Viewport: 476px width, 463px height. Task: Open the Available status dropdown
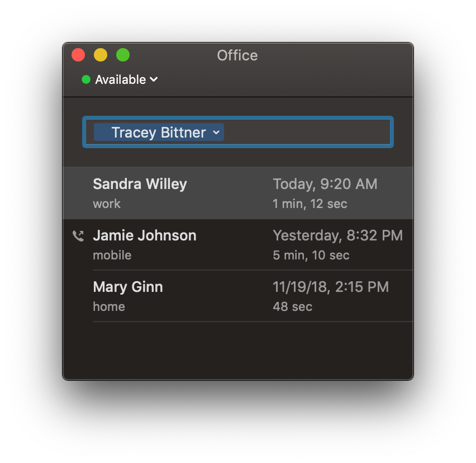pos(120,79)
